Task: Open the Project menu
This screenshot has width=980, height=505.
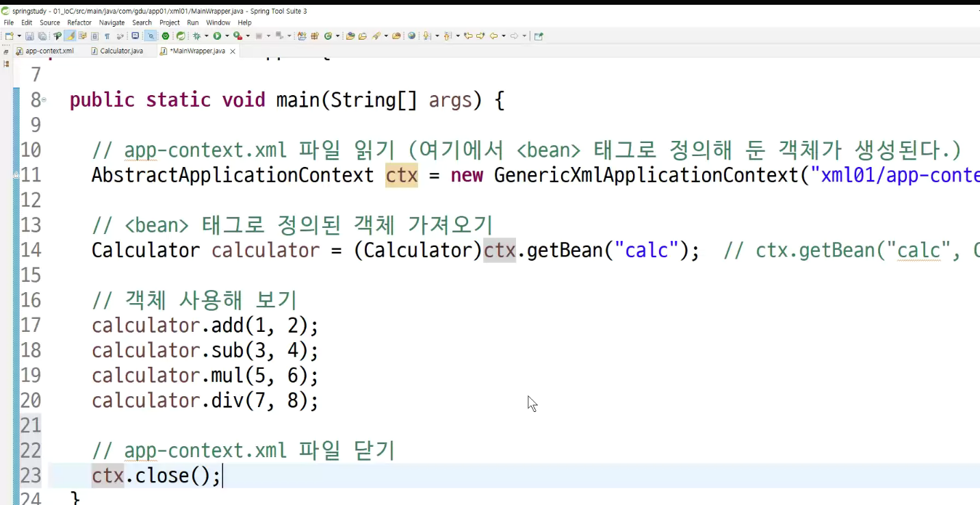Action: pyautogui.click(x=170, y=23)
